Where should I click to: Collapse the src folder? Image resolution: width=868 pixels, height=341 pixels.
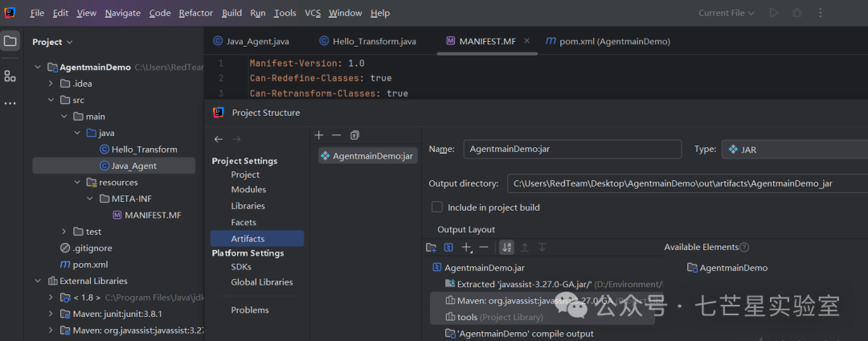point(51,101)
